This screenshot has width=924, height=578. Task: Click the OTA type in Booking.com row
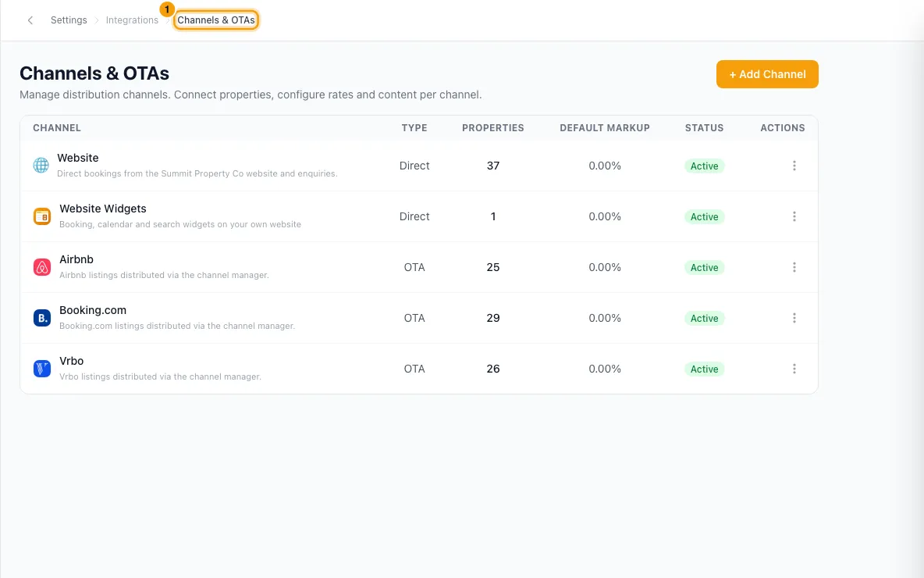tap(414, 318)
